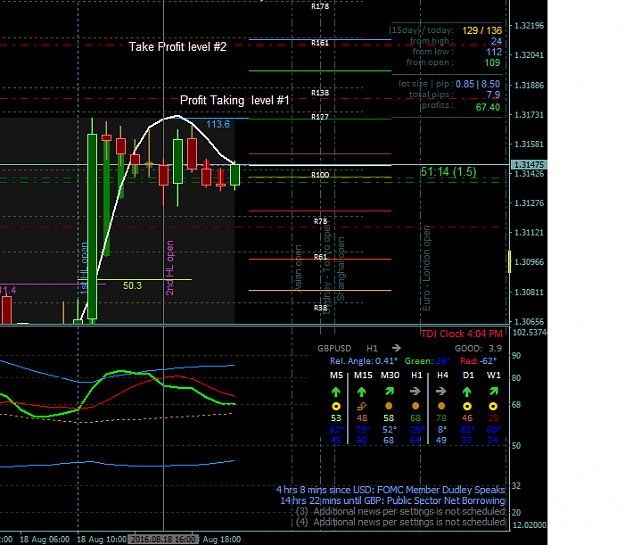This screenshot has height=545, width=625.
Task: Click the R161 resistance level label
Action: pyautogui.click(x=320, y=43)
